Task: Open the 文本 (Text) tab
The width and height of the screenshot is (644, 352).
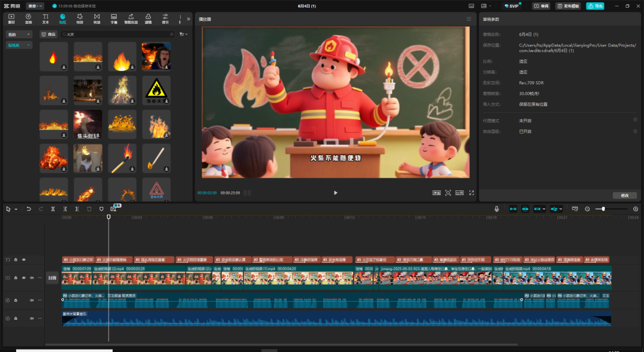Action: (x=45, y=18)
